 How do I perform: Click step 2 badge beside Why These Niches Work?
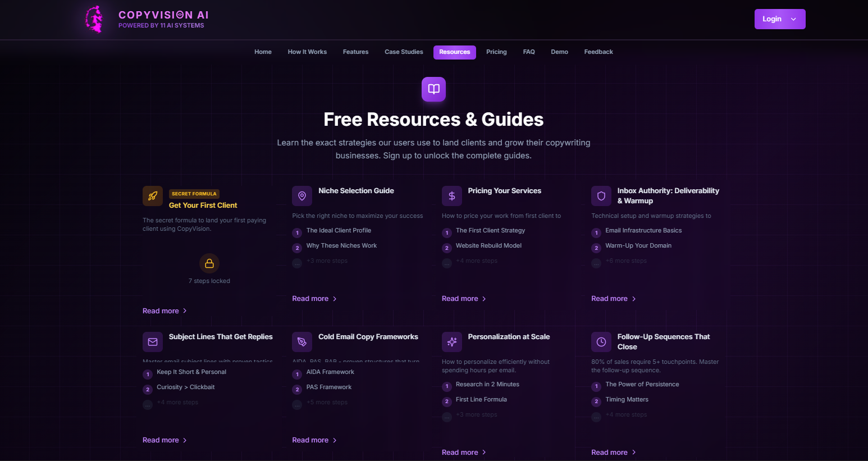(297, 248)
